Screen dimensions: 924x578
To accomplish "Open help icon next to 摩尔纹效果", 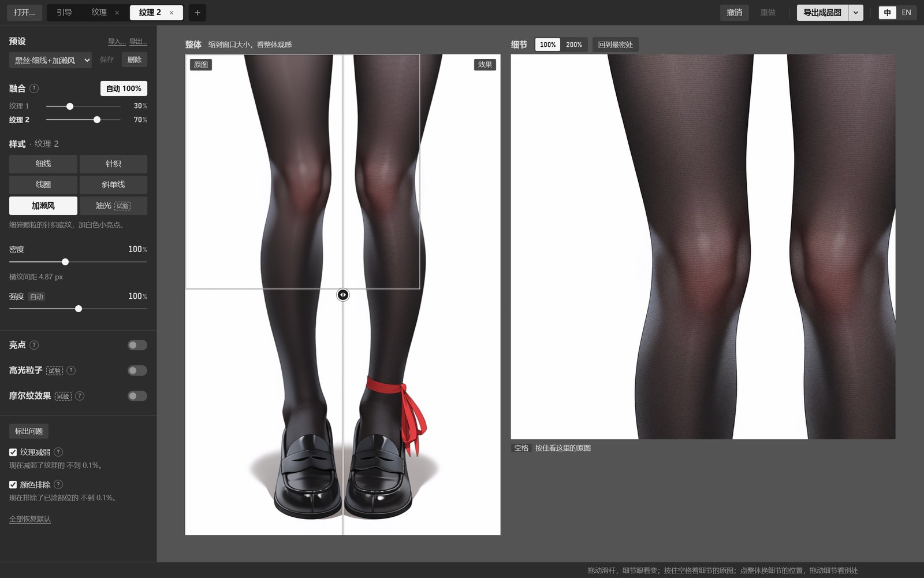I will 80,396.
